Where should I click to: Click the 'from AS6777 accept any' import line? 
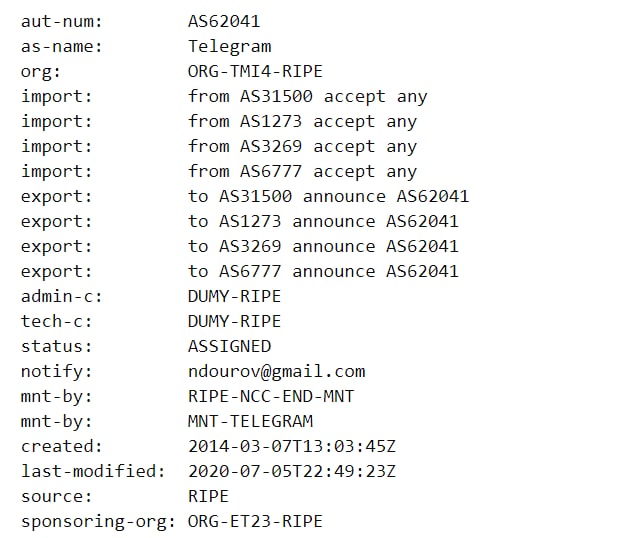[302, 171]
